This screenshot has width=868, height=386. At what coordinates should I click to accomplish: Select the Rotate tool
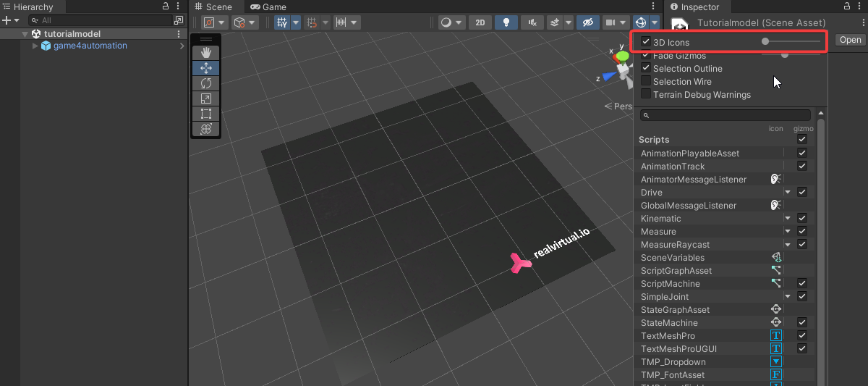coord(206,83)
